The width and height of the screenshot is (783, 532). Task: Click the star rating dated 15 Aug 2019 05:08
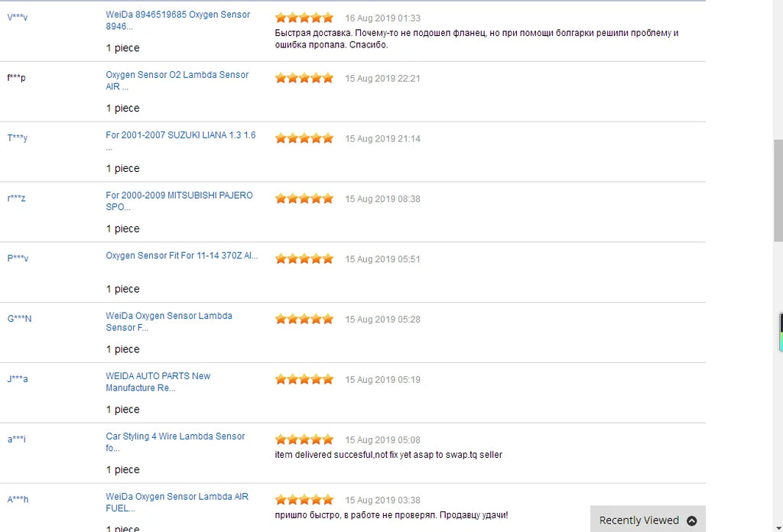click(x=304, y=440)
